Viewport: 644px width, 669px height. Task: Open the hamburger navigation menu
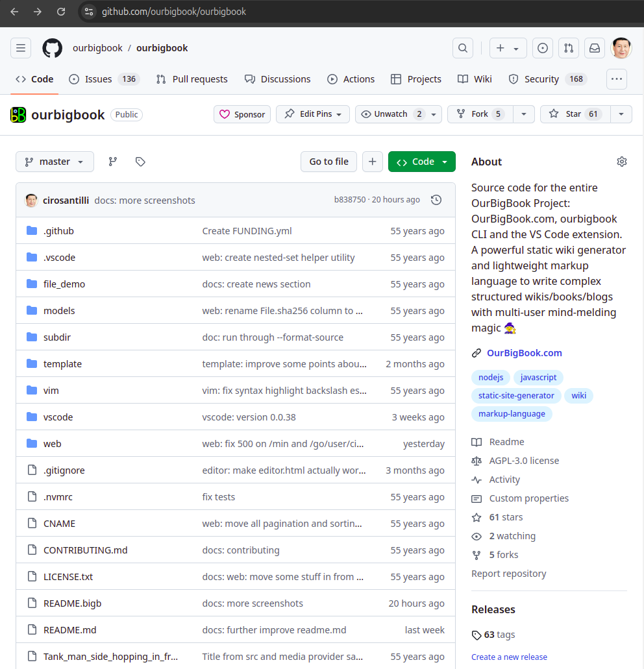point(21,48)
